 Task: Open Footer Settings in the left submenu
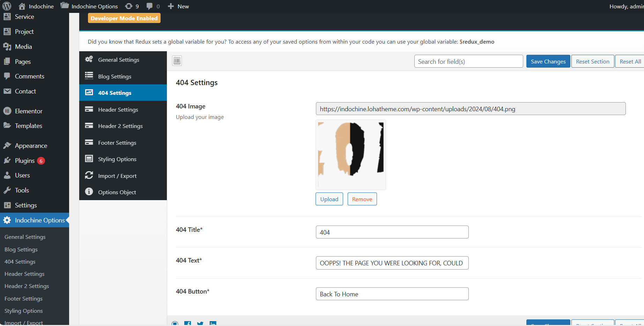pos(23,298)
